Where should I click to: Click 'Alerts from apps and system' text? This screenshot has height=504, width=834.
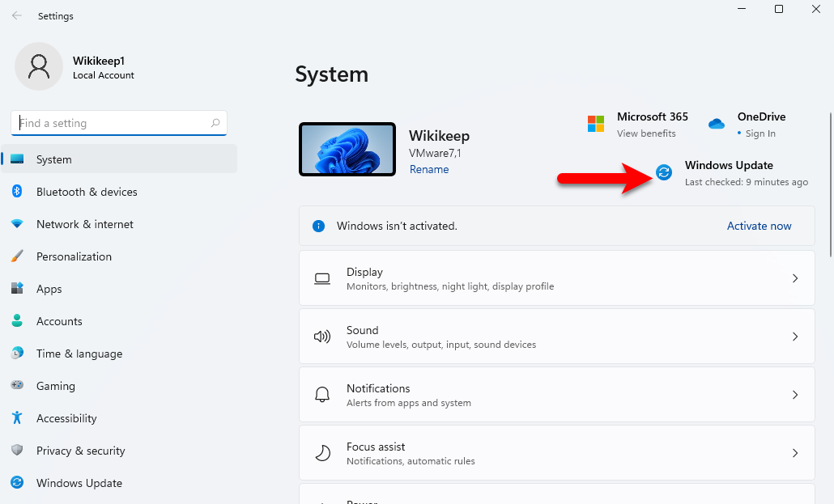click(408, 403)
